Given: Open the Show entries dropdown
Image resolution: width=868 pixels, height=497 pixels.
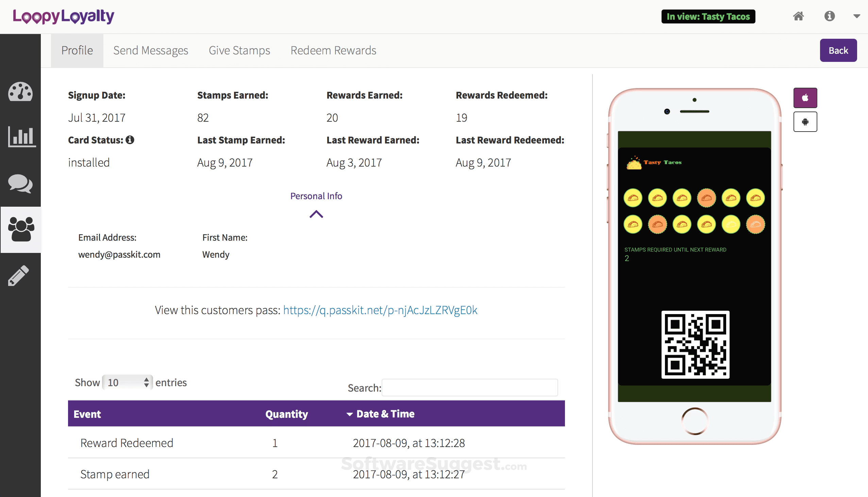Looking at the screenshot, I should click(127, 382).
